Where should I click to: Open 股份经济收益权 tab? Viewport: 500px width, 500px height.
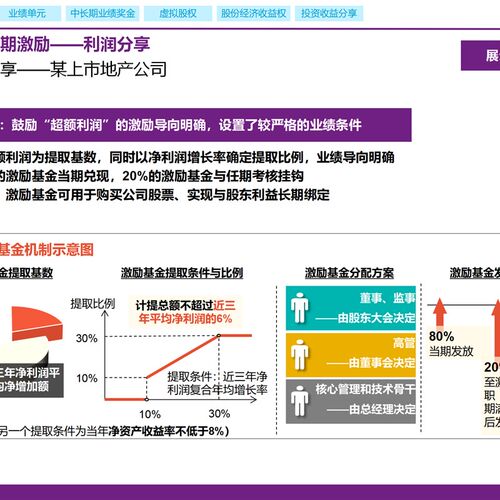coord(254,14)
